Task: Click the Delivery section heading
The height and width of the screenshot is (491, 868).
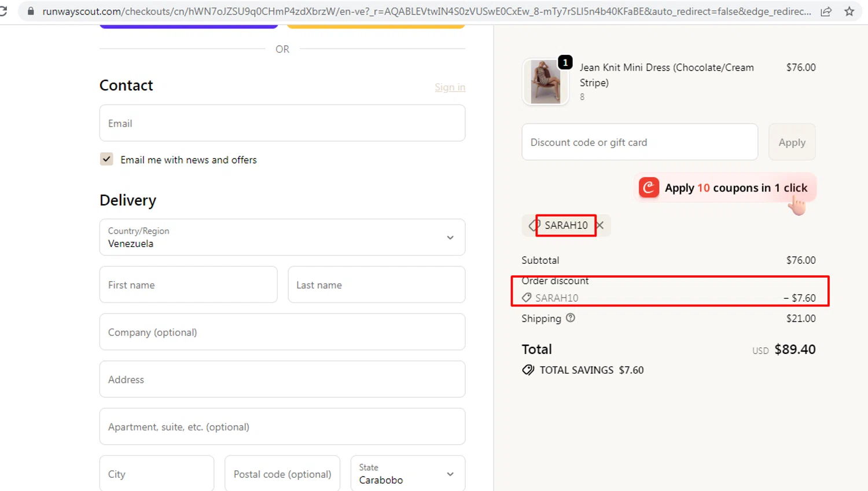Action: (x=128, y=200)
